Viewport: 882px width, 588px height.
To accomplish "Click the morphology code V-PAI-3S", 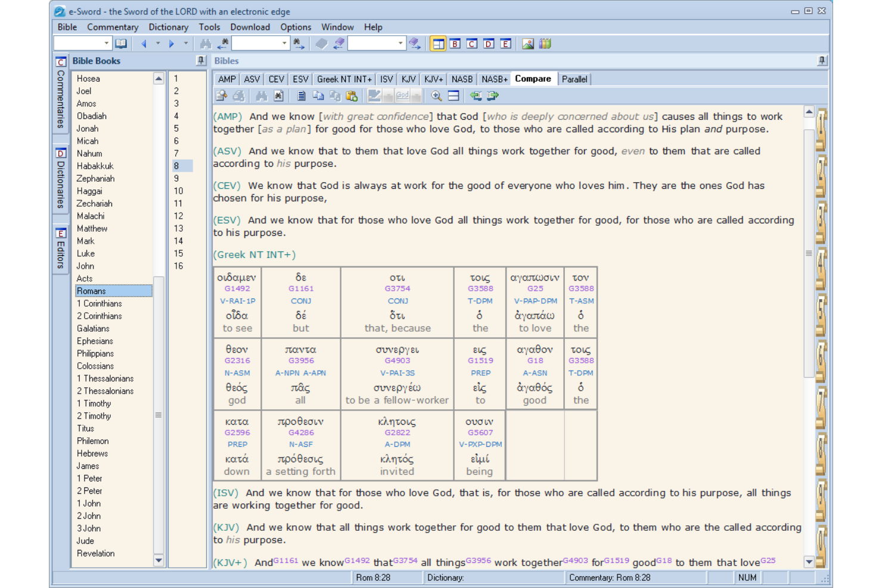I will [397, 373].
